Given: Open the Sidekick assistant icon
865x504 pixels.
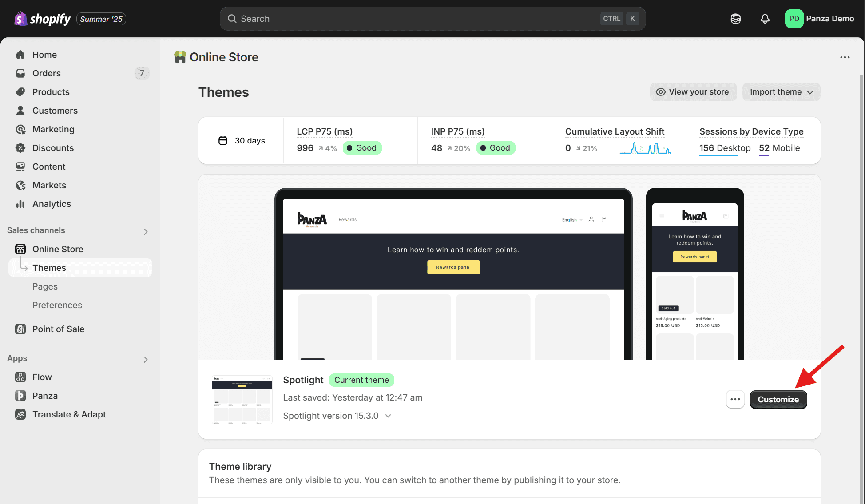Looking at the screenshot, I should point(736,19).
